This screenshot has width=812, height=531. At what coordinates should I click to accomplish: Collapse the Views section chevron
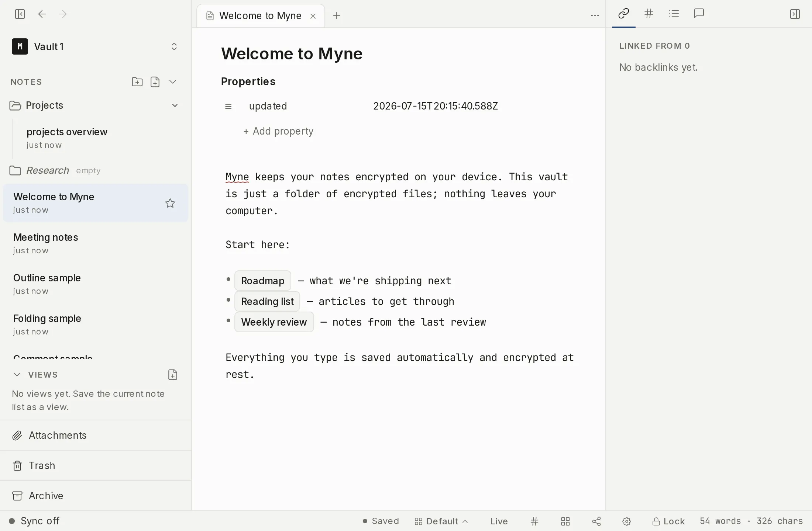[17, 375]
